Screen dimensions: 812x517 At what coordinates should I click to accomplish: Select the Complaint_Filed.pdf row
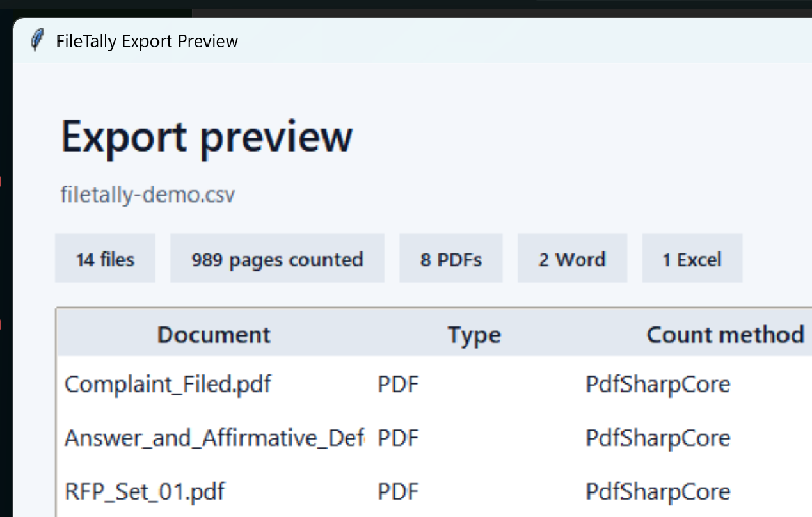(168, 384)
